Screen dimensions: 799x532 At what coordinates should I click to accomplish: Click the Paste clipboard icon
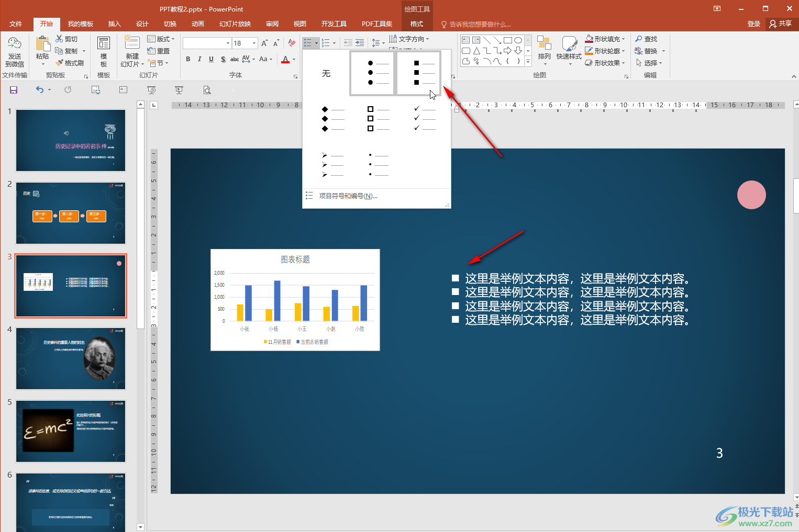(x=42, y=44)
